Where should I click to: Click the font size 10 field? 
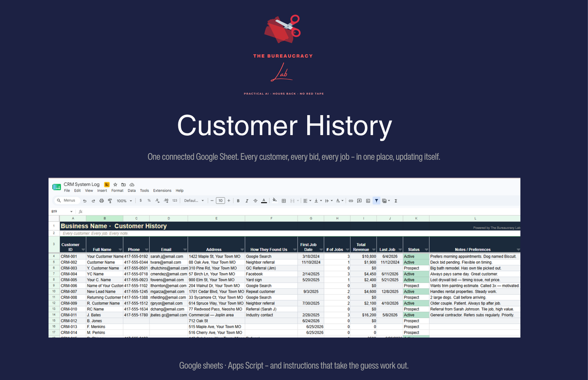220,201
